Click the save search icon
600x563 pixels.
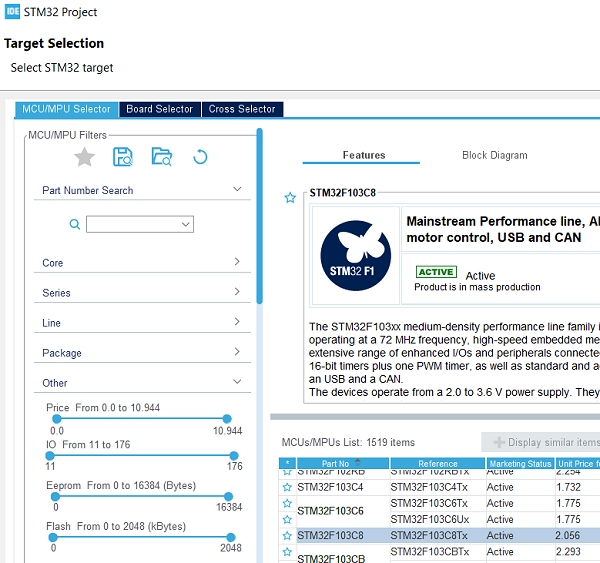coord(122,156)
